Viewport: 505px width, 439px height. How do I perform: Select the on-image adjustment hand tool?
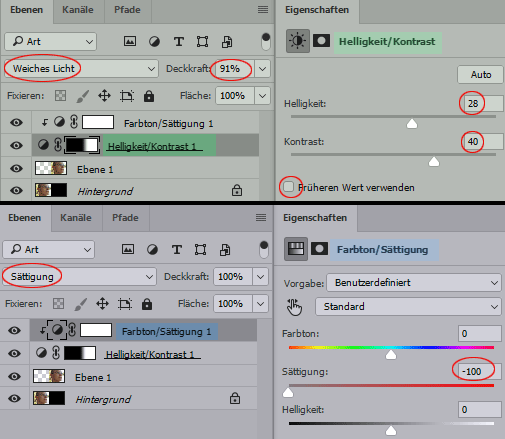pyautogui.click(x=295, y=307)
